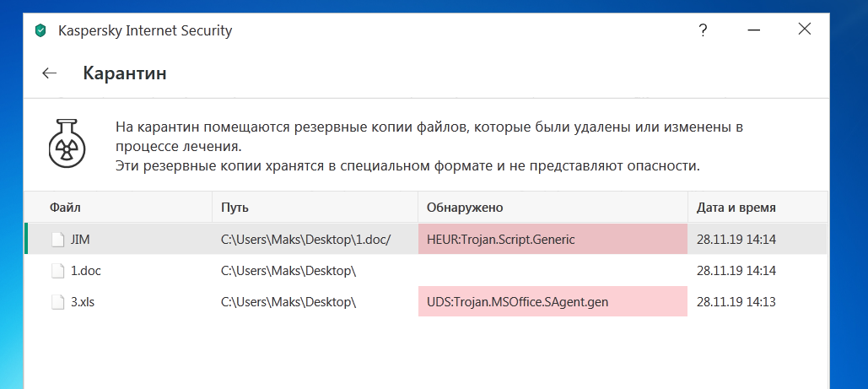Click the path C:\Users\Maks\Desktop\1.doc/

[x=305, y=240]
